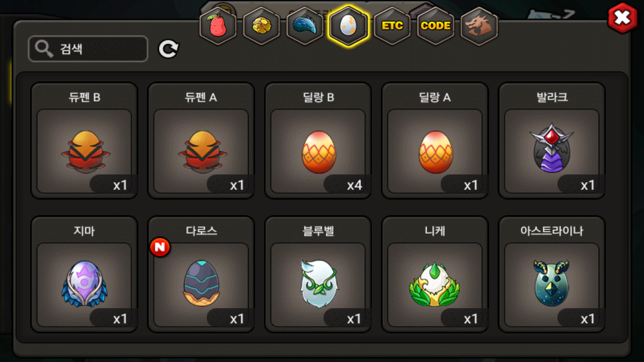Select the 발라크 egg item
The width and height of the screenshot is (644, 362).
[552, 141]
